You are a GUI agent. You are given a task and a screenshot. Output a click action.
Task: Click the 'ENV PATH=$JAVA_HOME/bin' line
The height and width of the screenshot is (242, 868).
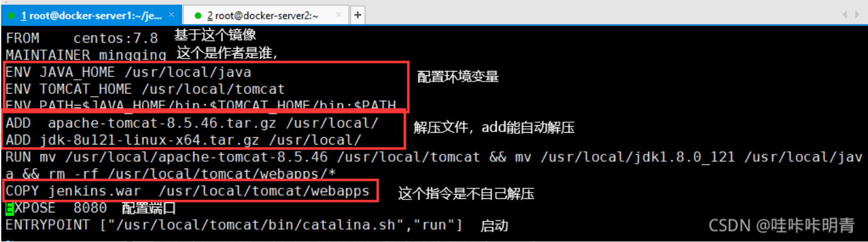(201, 104)
